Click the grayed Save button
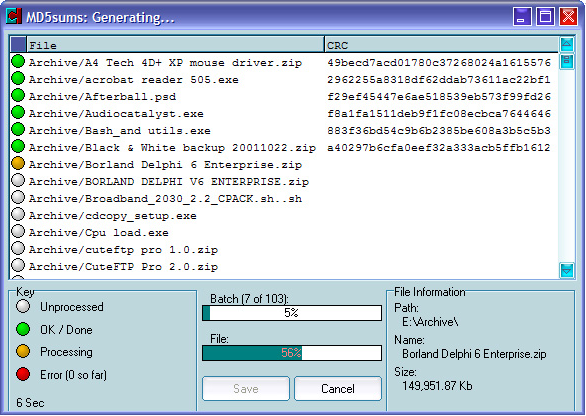This screenshot has width=586, height=416. pyautogui.click(x=246, y=389)
